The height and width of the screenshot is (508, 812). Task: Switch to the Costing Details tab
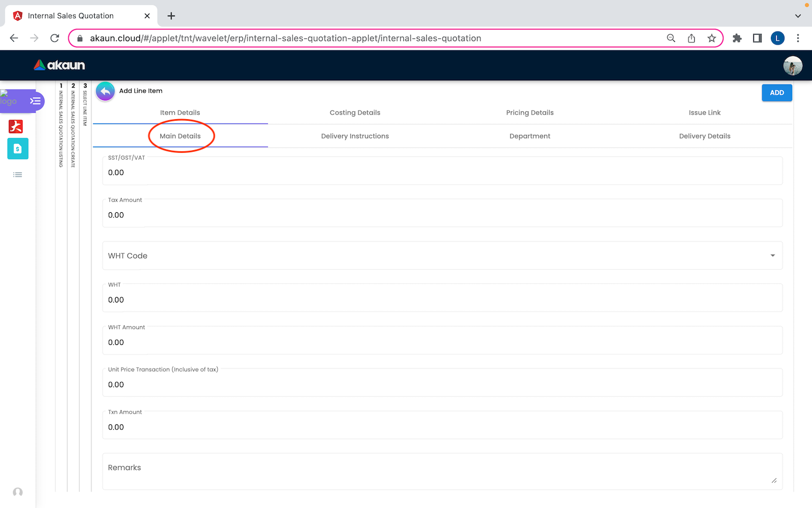[x=355, y=112]
